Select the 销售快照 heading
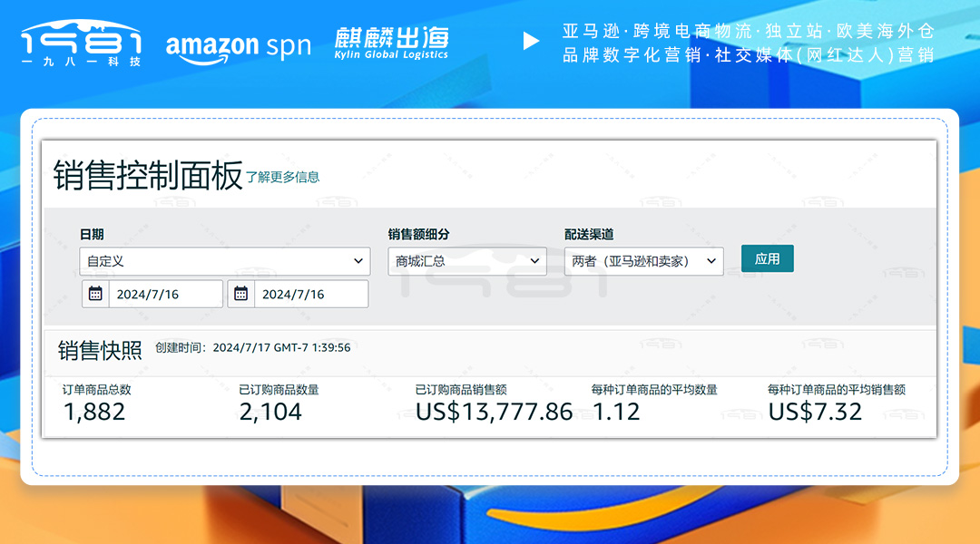The image size is (980, 544). [x=100, y=350]
